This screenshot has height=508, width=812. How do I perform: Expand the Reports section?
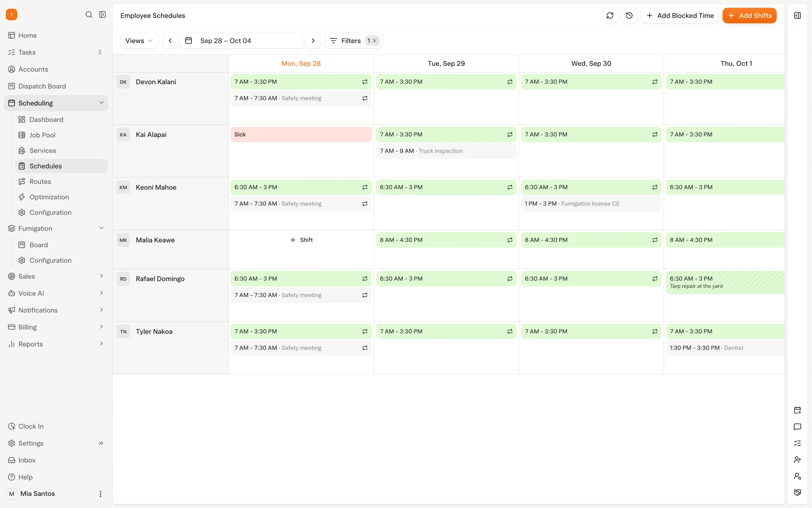point(101,344)
